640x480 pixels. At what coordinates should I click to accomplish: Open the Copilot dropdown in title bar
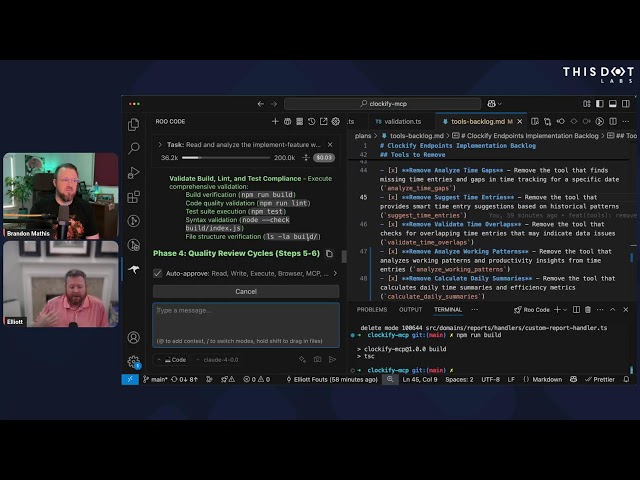pyautogui.click(x=494, y=104)
